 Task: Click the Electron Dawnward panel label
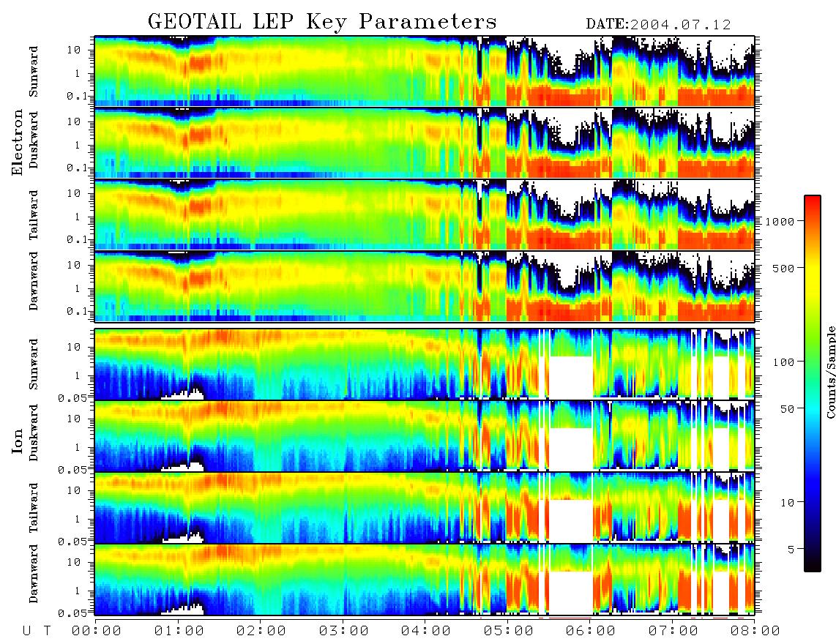coord(34,281)
